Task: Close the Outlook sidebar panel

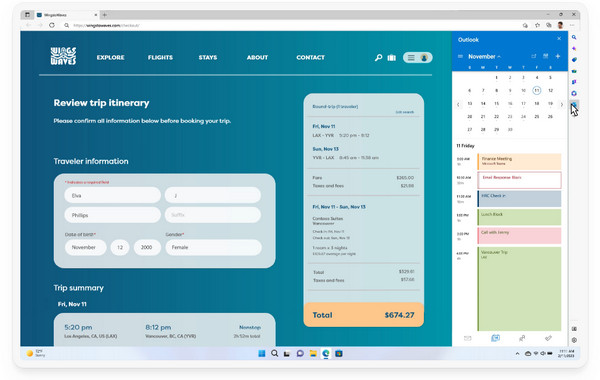Action: [x=559, y=39]
